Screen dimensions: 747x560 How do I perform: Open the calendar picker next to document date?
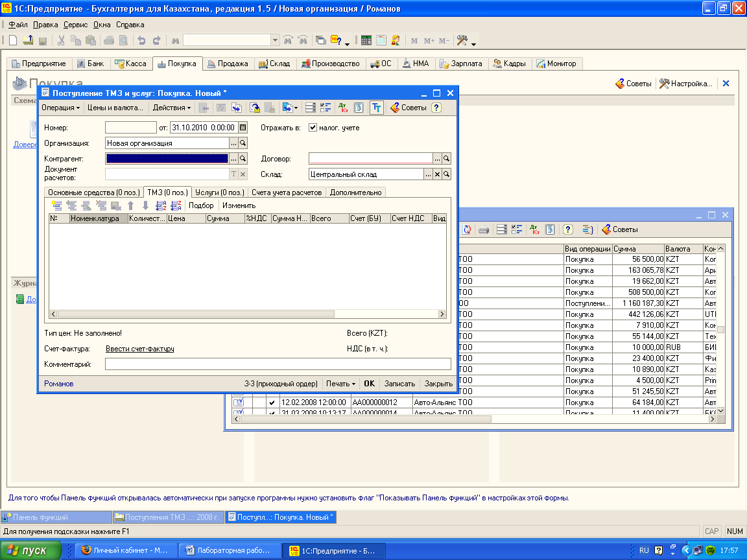[x=243, y=128]
